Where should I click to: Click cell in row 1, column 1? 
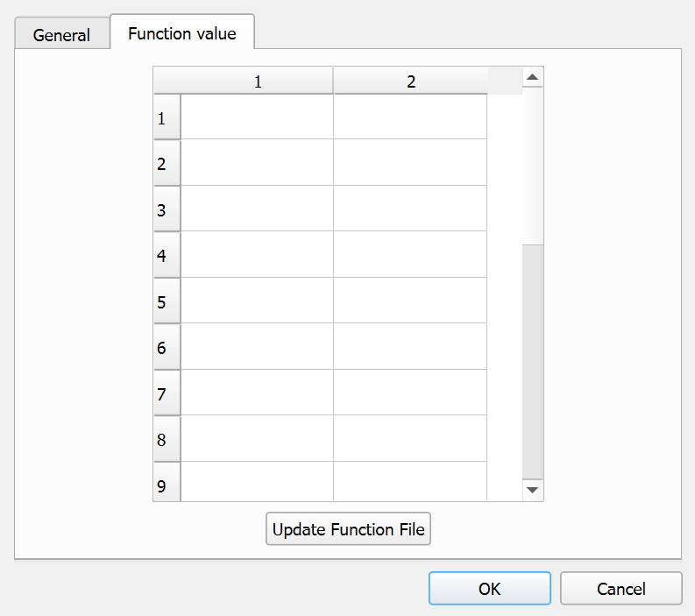tap(257, 117)
